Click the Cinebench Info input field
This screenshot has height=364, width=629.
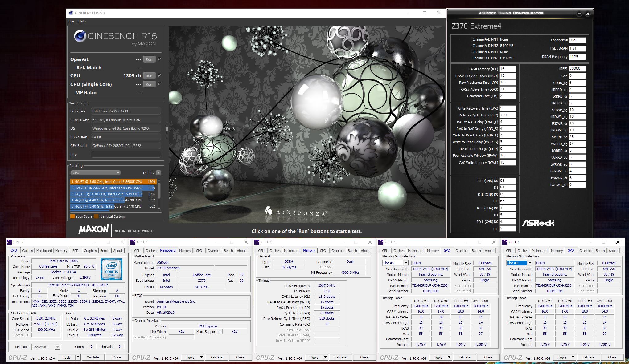point(126,154)
